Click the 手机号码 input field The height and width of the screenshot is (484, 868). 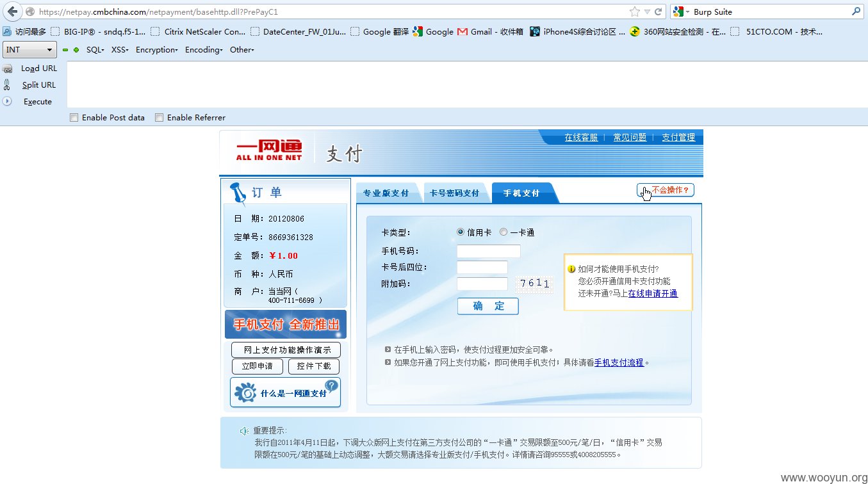click(489, 251)
